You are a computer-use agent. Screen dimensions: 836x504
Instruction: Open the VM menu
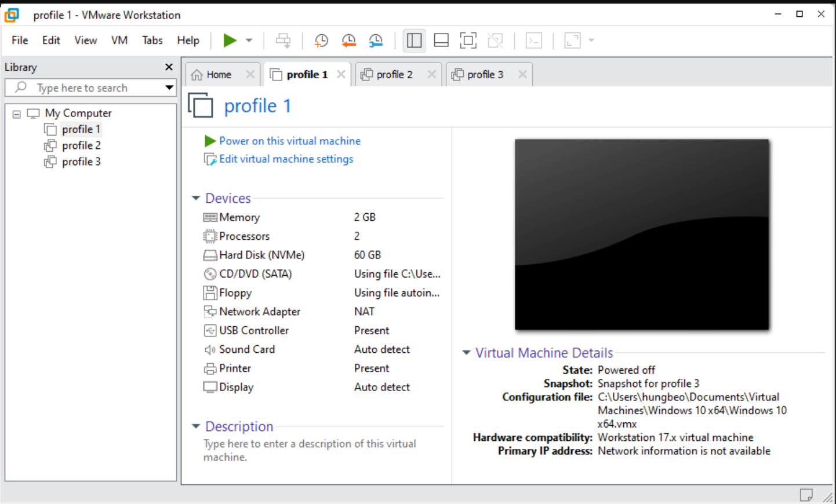point(119,40)
